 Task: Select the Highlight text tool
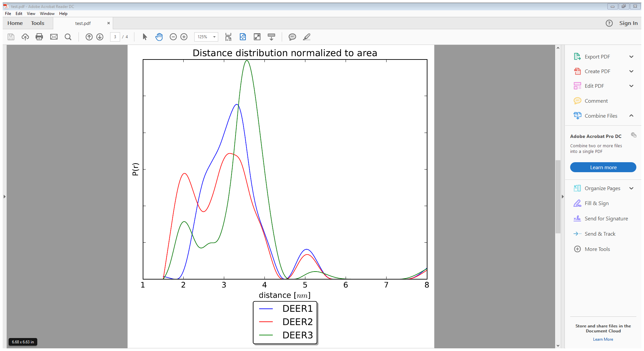(x=307, y=37)
